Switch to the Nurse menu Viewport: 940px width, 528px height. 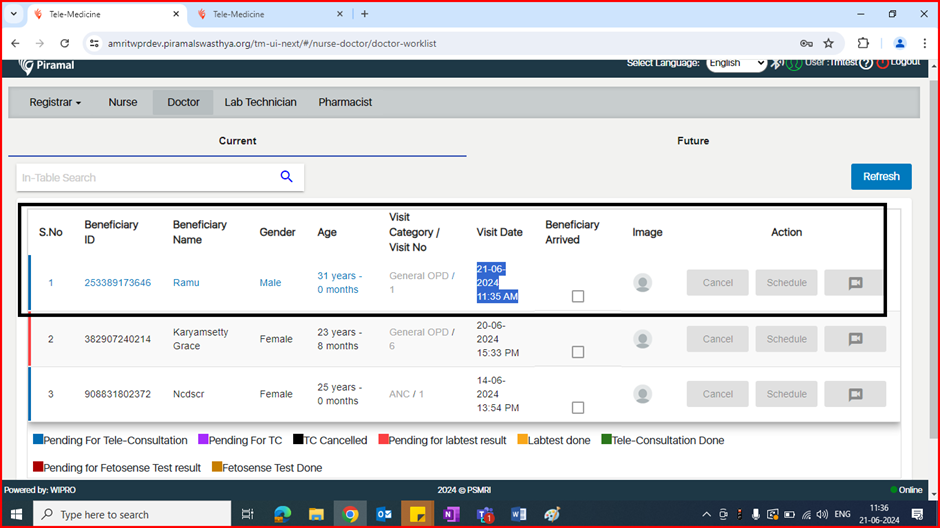[x=123, y=102]
